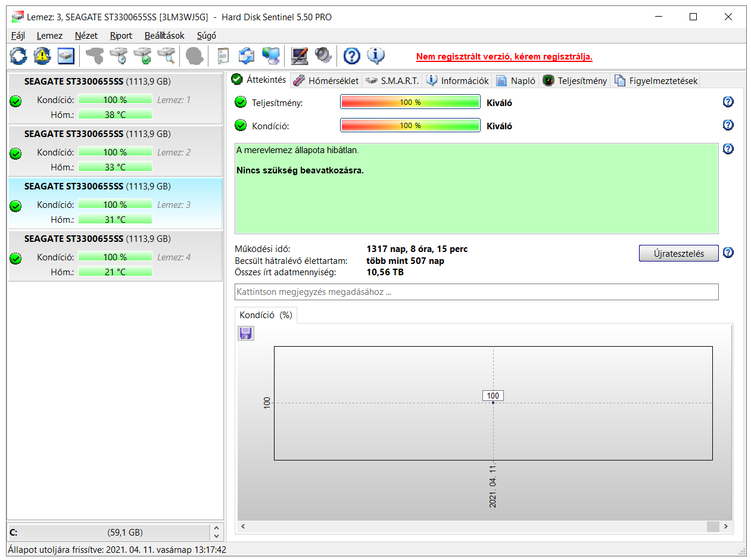Click the disk with magnifier surface test icon
The height and width of the screenshot is (560, 751).
coord(166,56)
